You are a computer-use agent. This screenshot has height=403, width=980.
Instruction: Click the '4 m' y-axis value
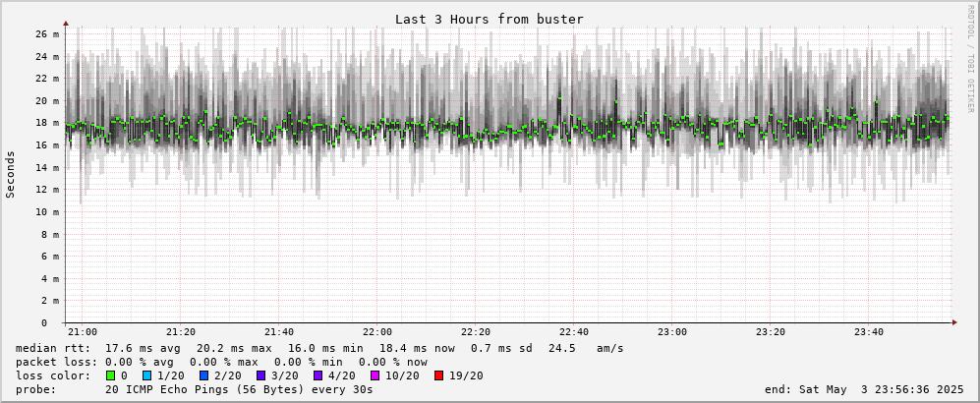coord(49,279)
